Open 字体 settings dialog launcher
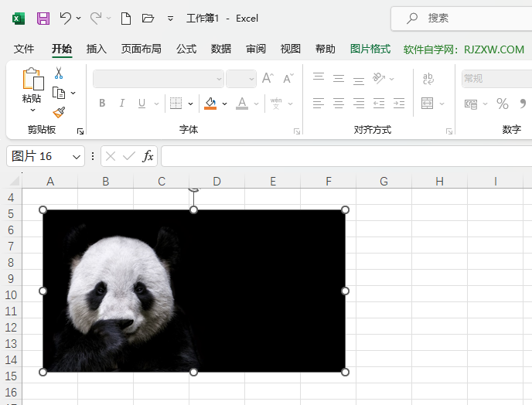Viewport: 532px width, 405px height. point(297,131)
